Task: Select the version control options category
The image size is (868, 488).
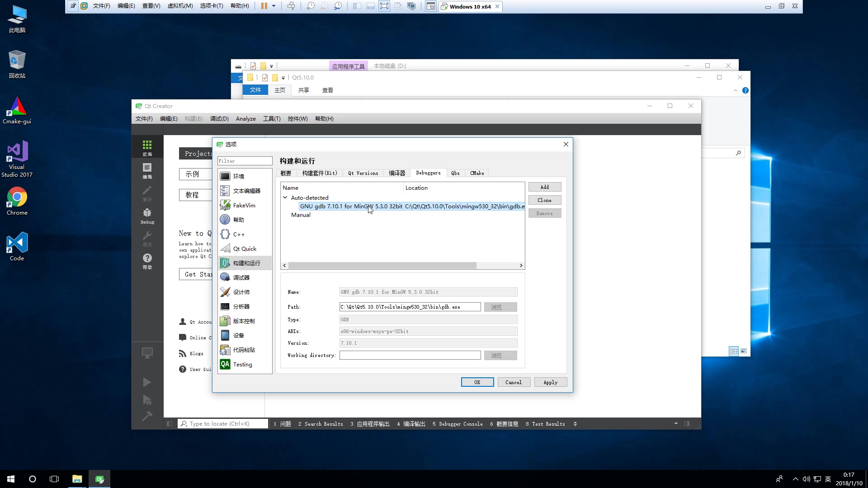Action: pos(244,321)
